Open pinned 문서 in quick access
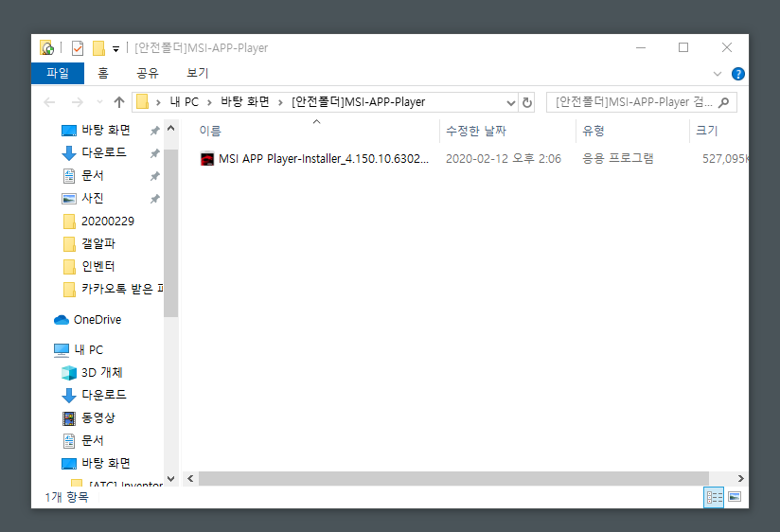 pyautogui.click(x=92, y=176)
